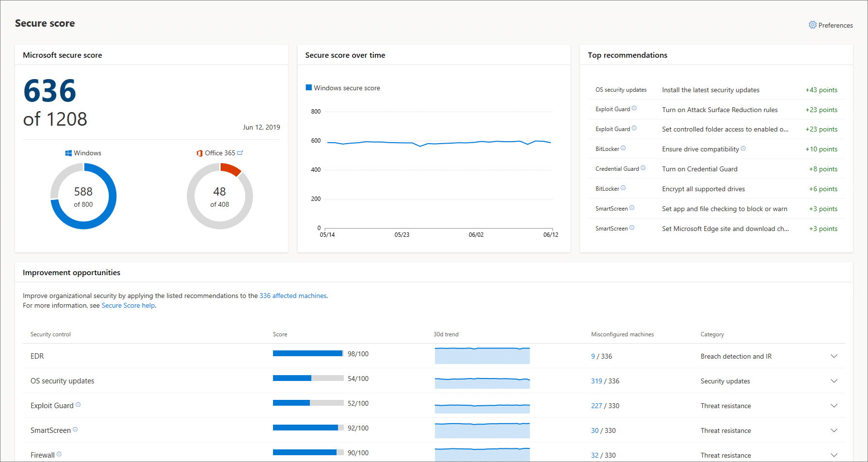Click the BitLocker info icon in Top recommendations

pos(623,148)
